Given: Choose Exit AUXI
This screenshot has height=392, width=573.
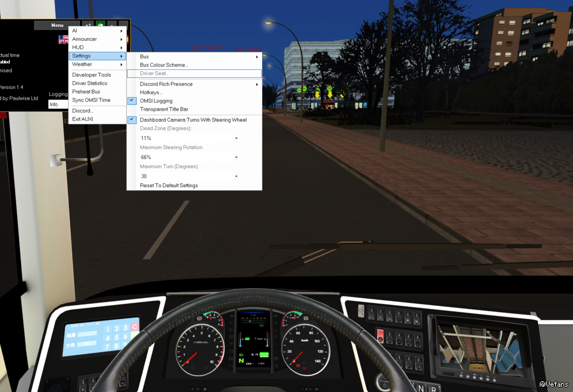Looking at the screenshot, I should (x=97, y=119).
